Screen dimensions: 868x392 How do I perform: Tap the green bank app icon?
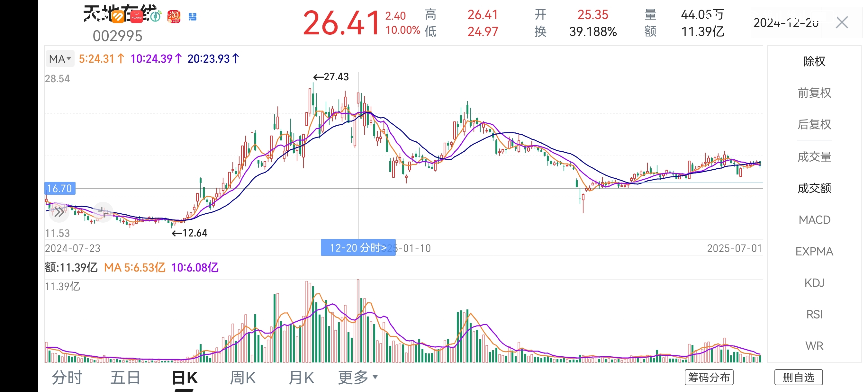tap(155, 16)
